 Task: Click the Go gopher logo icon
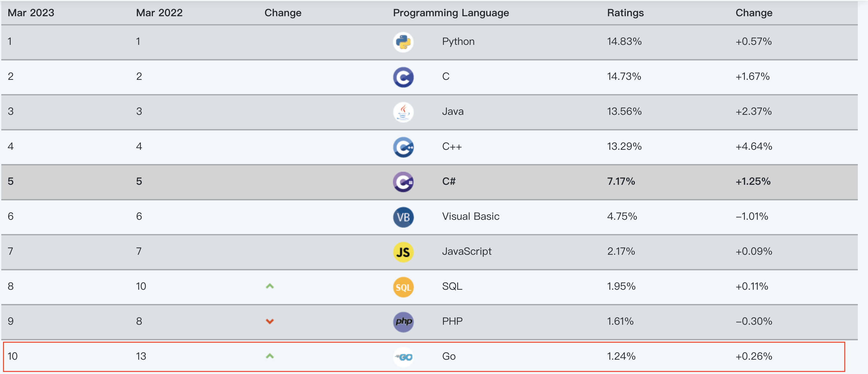403,357
